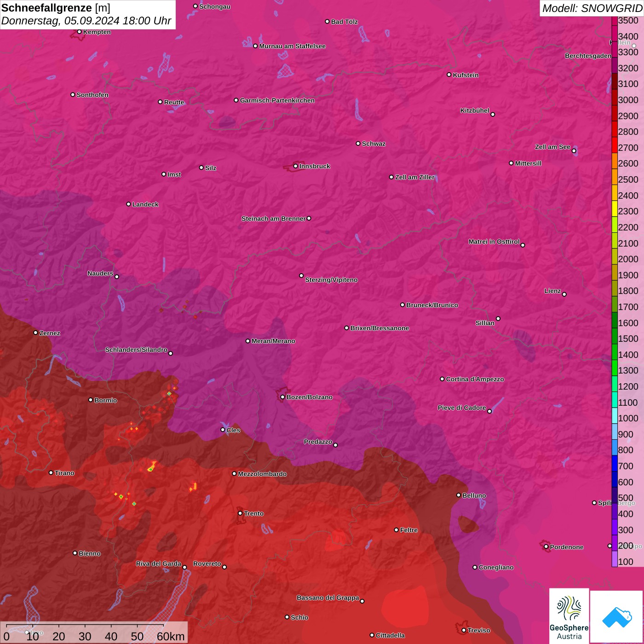Click the Zell am See label
Screen dimensions: 644x644
(552, 147)
